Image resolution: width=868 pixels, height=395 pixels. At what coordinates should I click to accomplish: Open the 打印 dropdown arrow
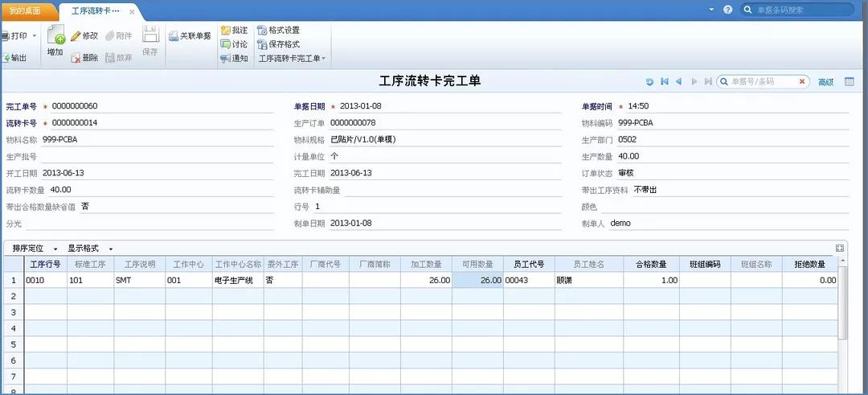(x=34, y=36)
